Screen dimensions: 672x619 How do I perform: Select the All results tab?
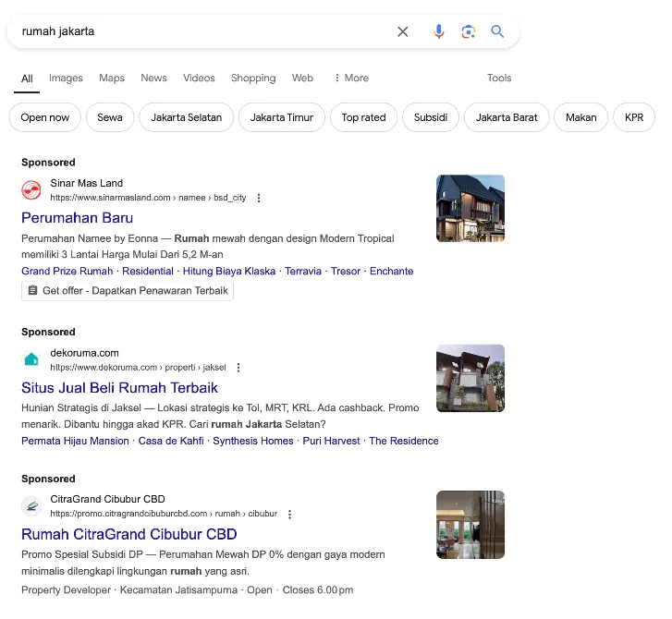(x=27, y=79)
